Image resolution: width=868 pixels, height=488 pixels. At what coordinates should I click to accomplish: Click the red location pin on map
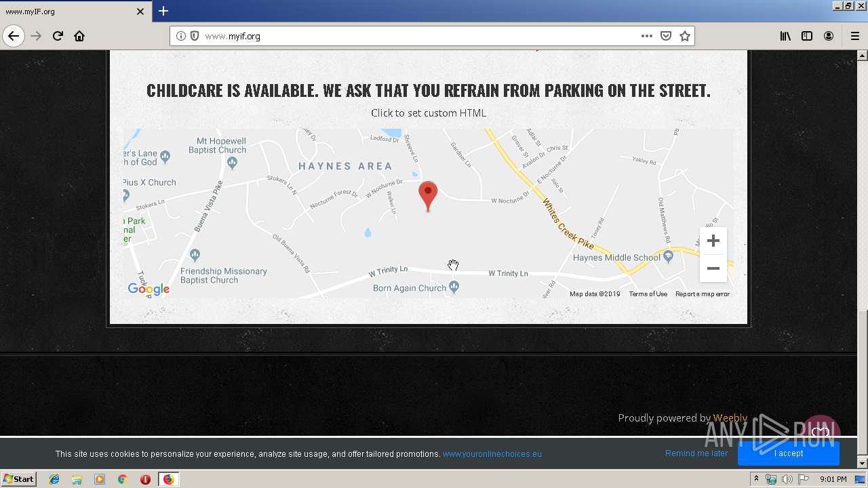(428, 197)
